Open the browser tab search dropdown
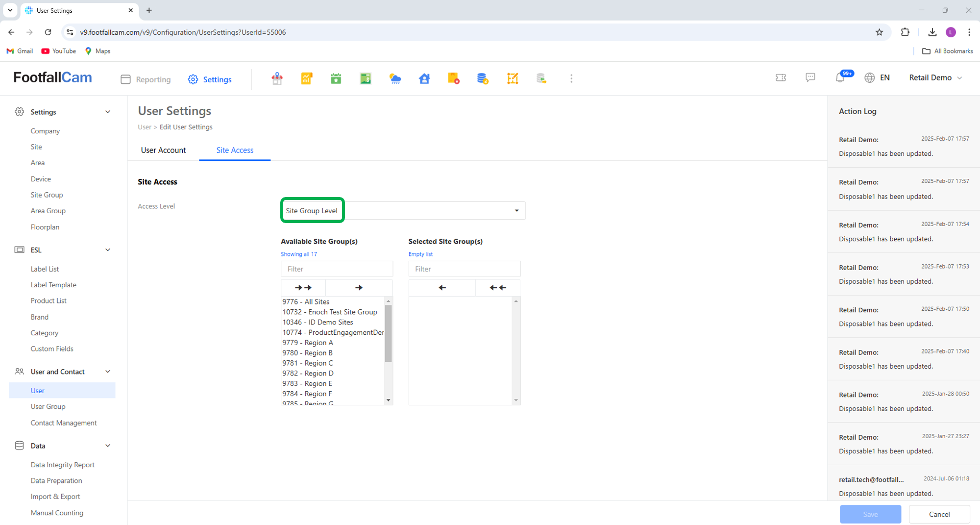Viewport: 980px width, 525px height. pos(10,10)
